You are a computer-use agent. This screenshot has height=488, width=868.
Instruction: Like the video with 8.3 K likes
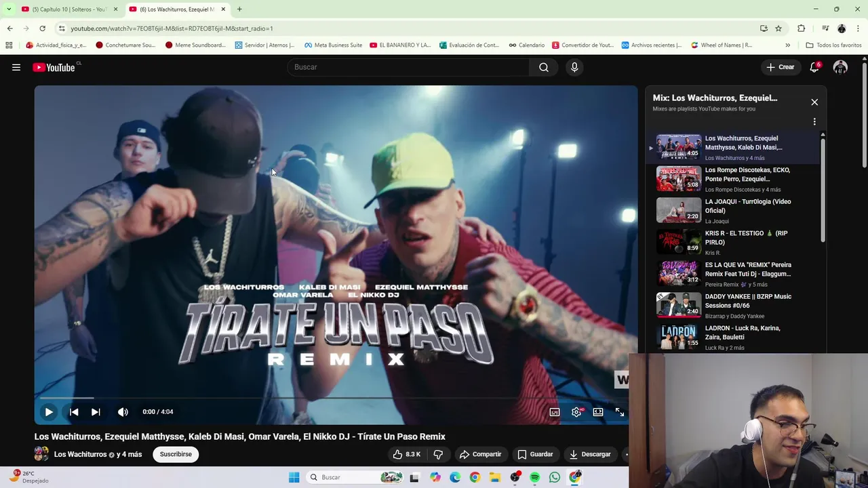pos(406,454)
